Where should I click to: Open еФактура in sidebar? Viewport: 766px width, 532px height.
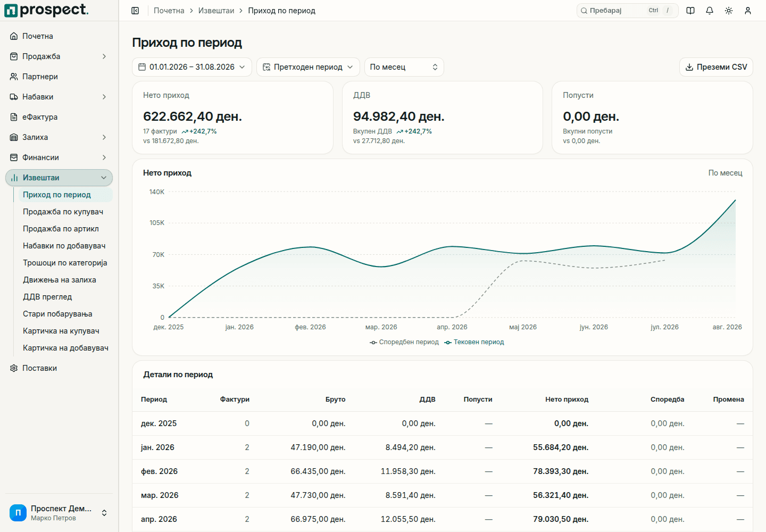click(59, 117)
